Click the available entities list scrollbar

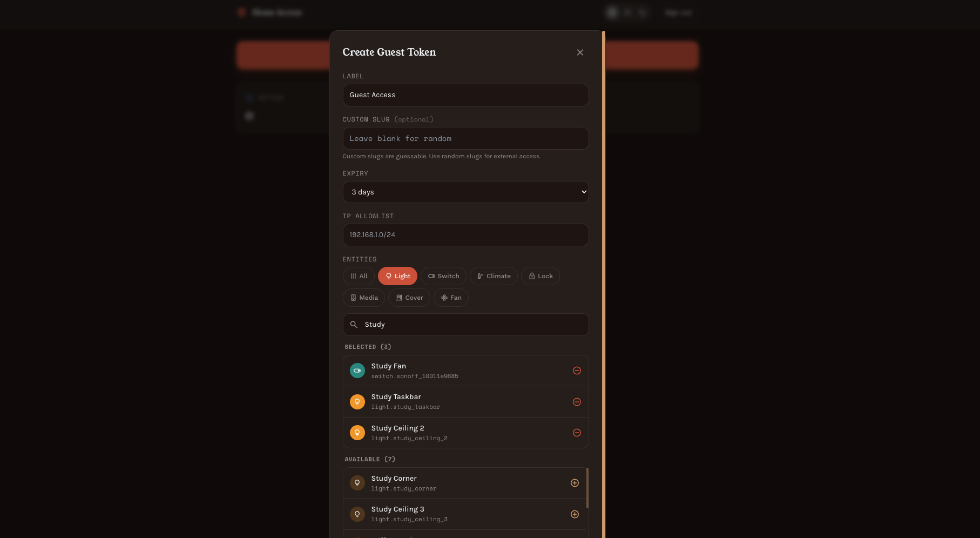[x=587, y=488]
